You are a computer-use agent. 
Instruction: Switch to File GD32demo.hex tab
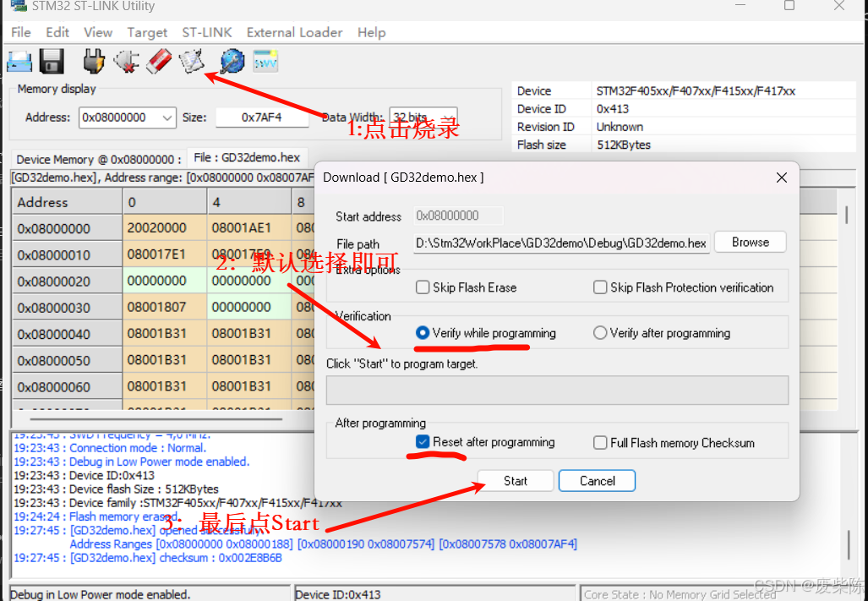[x=247, y=158]
